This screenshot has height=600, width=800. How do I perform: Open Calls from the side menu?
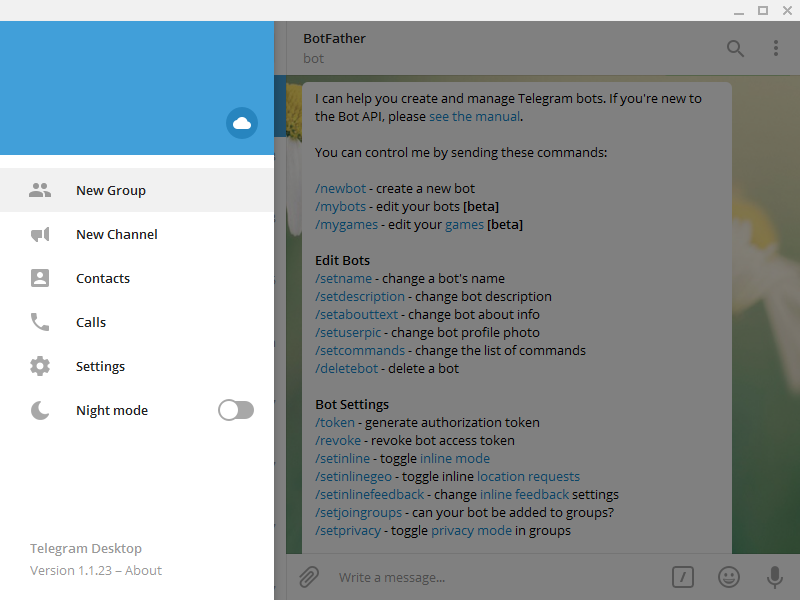[x=137, y=322]
